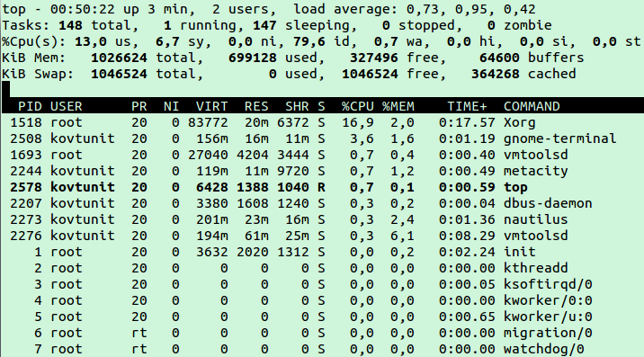644x357 pixels.
Task: Click the bold top process name
Action: [515, 187]
